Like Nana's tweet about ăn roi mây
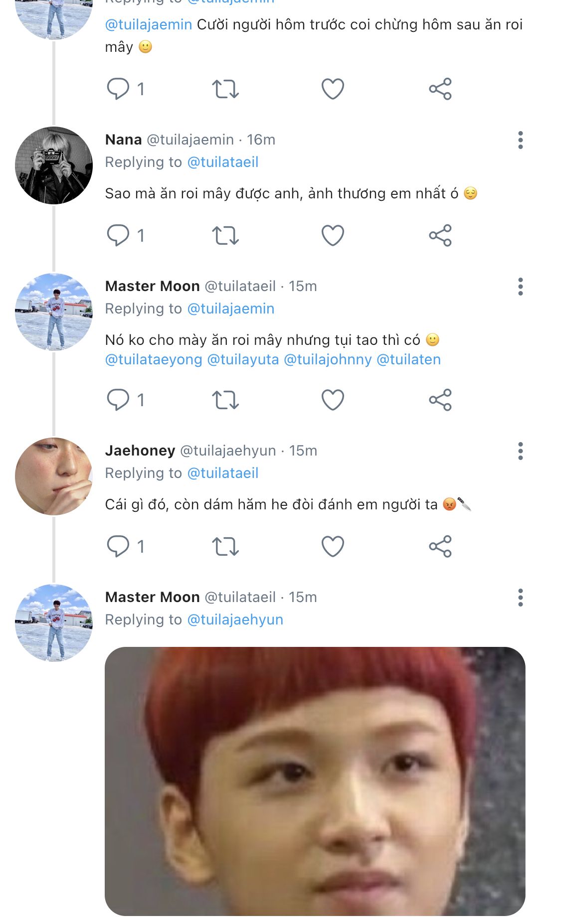Image resolution: width=561 pixels, height=924 pixels. click(333, 235)
